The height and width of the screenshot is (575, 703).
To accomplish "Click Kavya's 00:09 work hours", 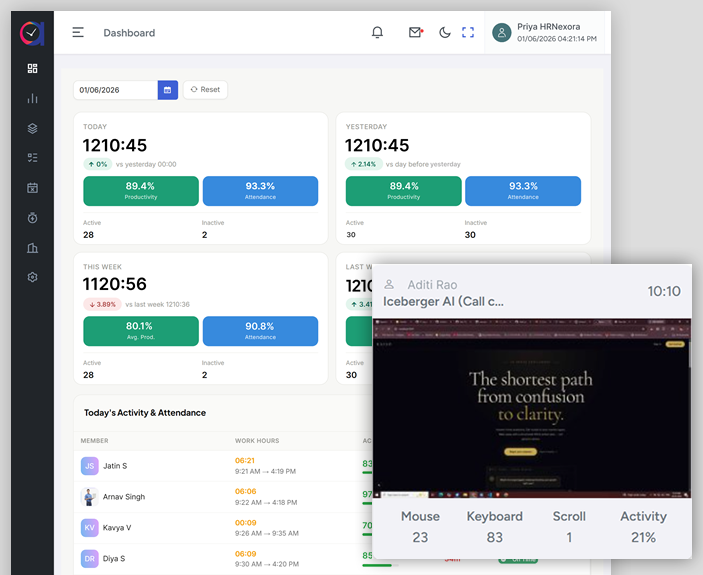I will click(246, 523).
